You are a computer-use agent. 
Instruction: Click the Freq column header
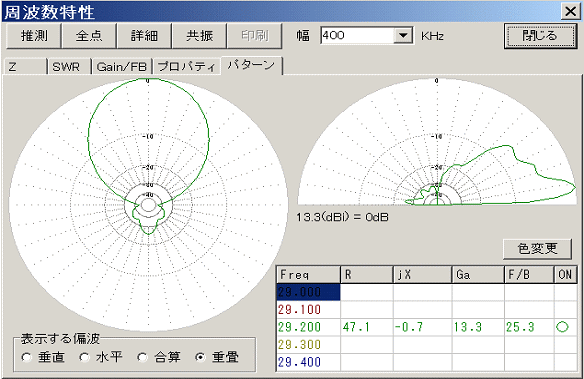308,275
